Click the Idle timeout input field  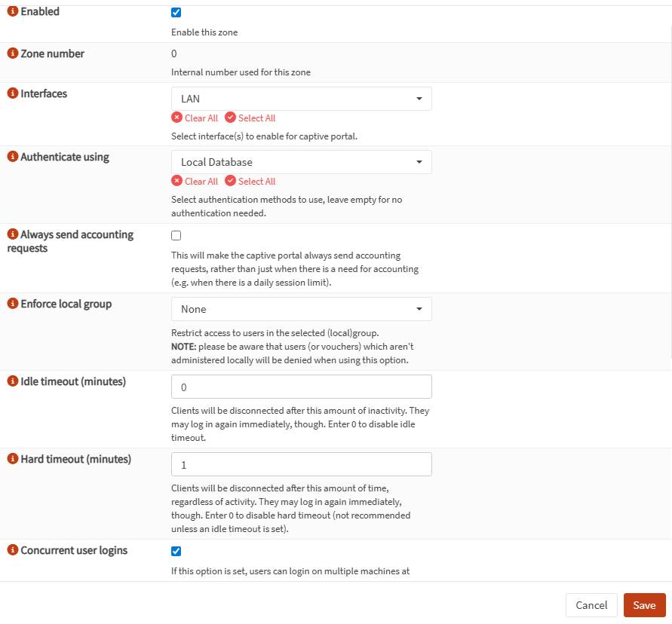point(302,387)
